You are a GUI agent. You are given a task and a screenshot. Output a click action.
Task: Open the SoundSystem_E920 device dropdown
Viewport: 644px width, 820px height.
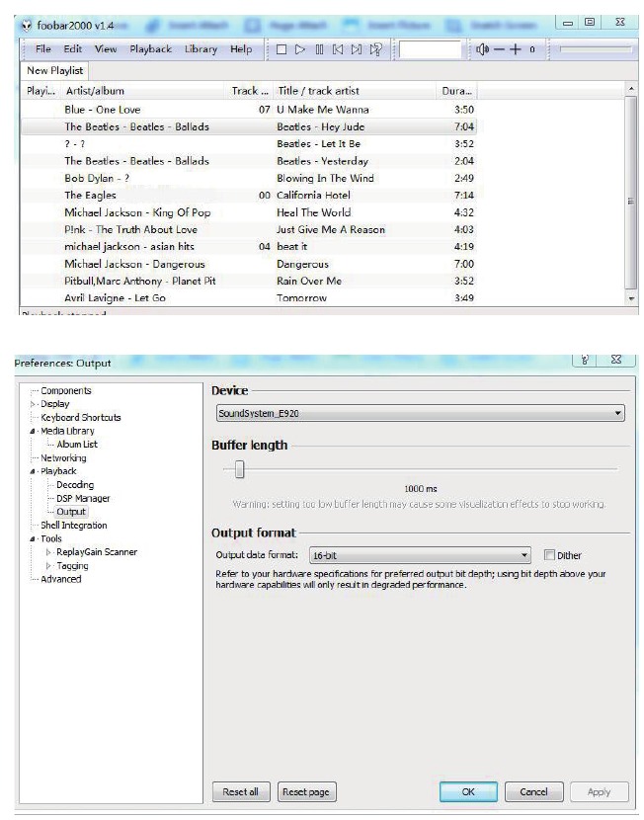[420, 413]
